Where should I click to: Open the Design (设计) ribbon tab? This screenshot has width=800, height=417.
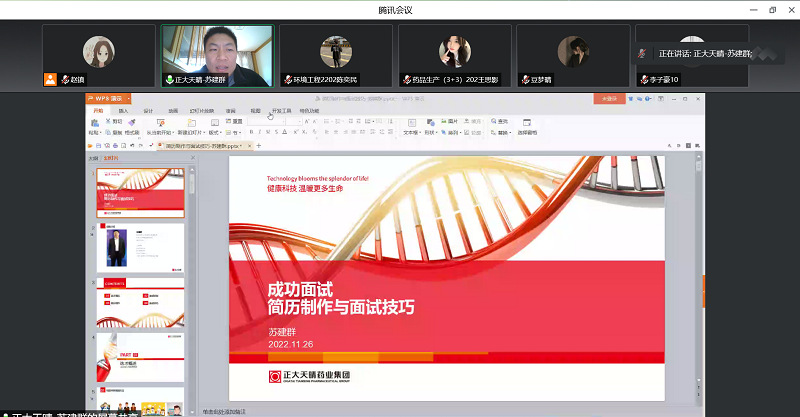click(x=148, y=110)
